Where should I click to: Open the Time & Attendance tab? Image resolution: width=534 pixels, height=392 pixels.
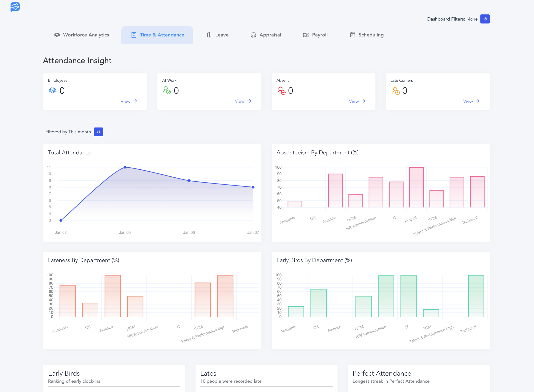[x=157, y=35]
